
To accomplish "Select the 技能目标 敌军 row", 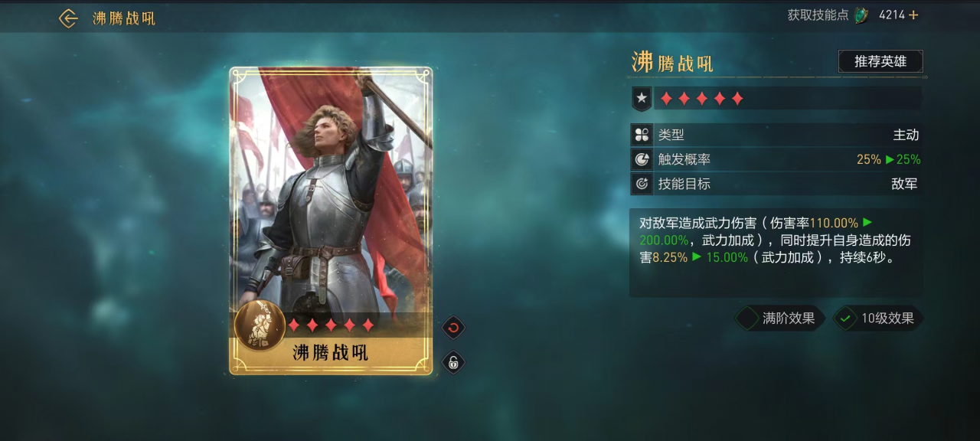I will pos(776,184).
